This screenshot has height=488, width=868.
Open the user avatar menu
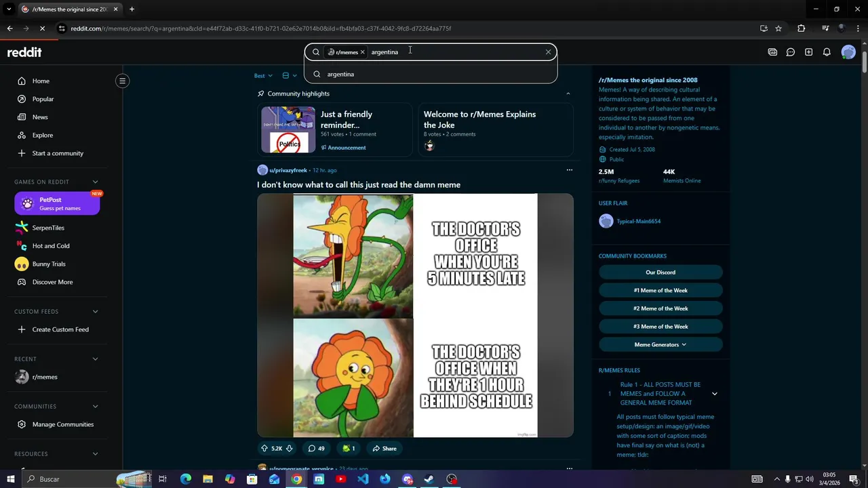(x=848, y=52)
